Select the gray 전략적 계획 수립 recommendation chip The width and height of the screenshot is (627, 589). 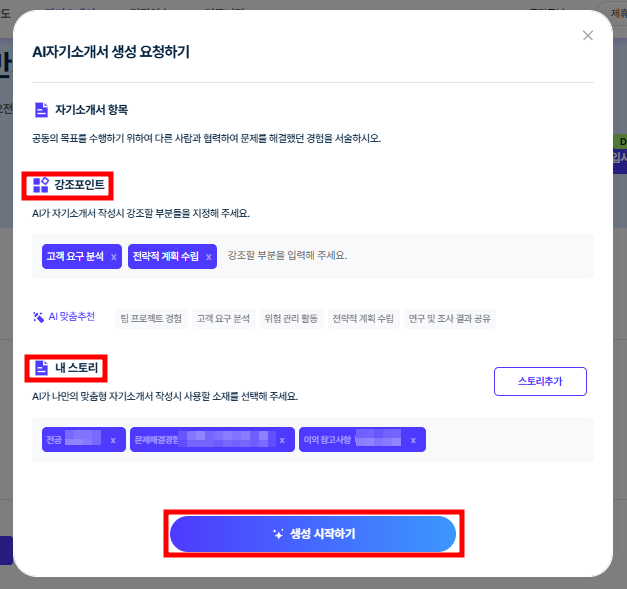[363, 319]
